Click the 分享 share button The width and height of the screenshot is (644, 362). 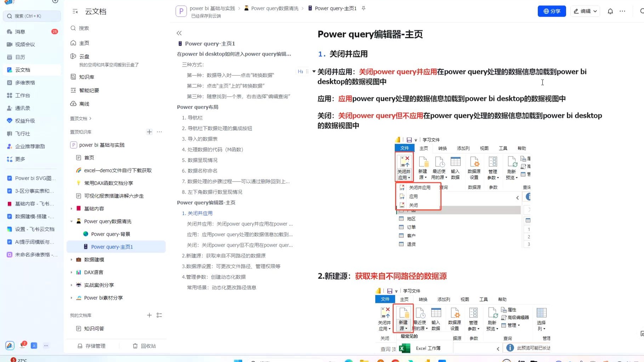552,11
